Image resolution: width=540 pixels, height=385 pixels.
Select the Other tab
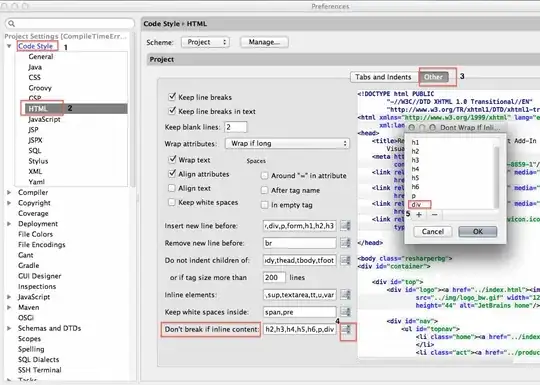pos(433,77)
